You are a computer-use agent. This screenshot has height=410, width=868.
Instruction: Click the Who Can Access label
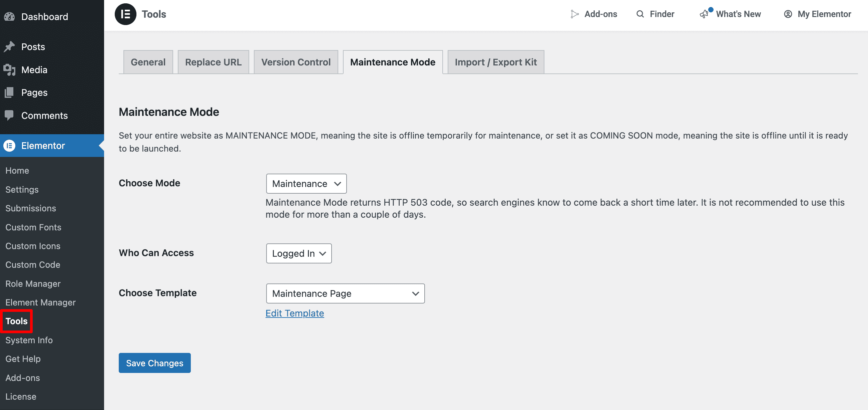tap(156, 252)
